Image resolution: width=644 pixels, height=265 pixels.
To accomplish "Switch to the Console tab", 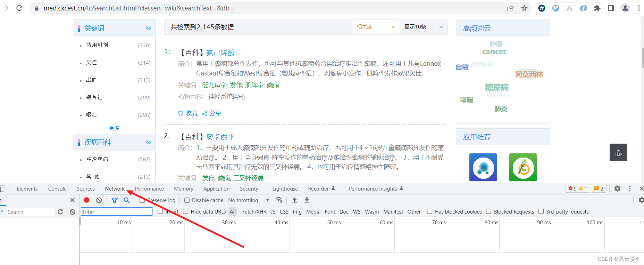I will tap(57, 189).
